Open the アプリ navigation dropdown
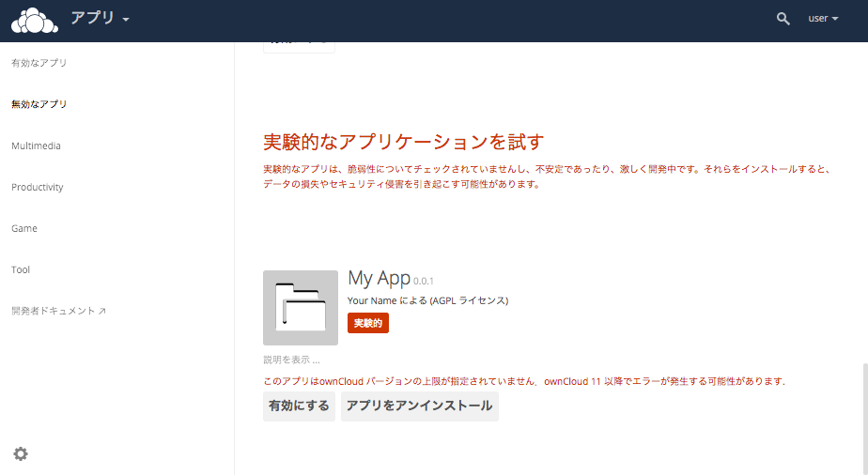 coord(100,18)
